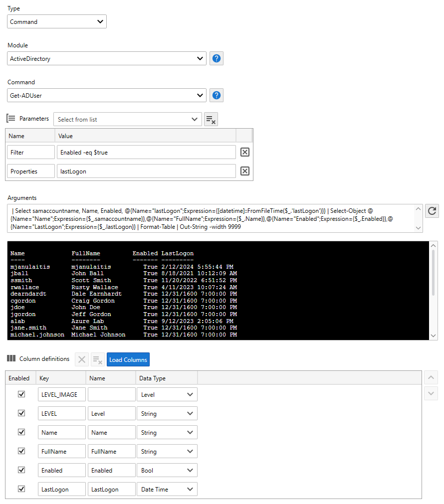The height and width of the screenshot is (504, 444).
Task: Toggle the Enabled checkbox for FullName row
Action: coord(21,451)
